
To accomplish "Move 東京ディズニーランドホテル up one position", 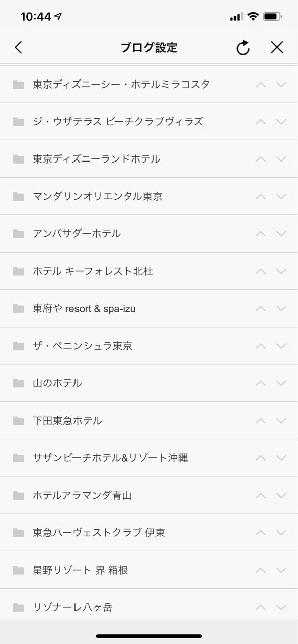I will pos(260,159).
